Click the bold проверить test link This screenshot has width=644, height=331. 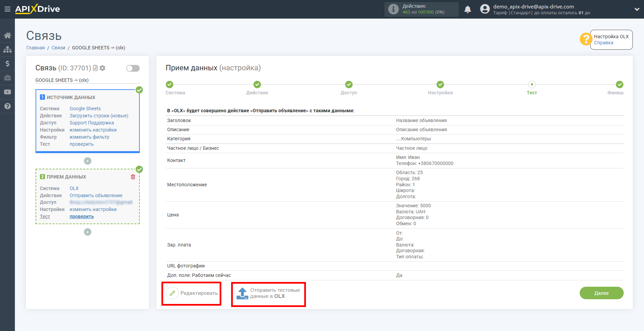click(82, 216)
